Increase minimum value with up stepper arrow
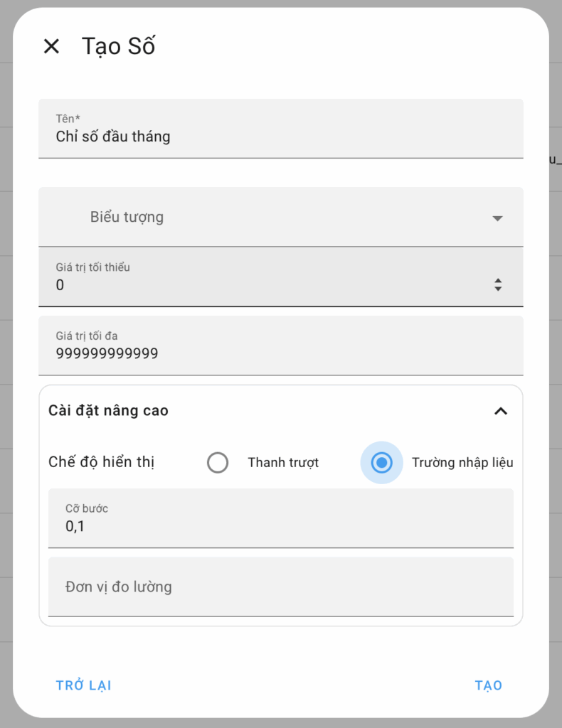Screen dimensions: 562x728 pyautogui.click(x=498, y=281)
